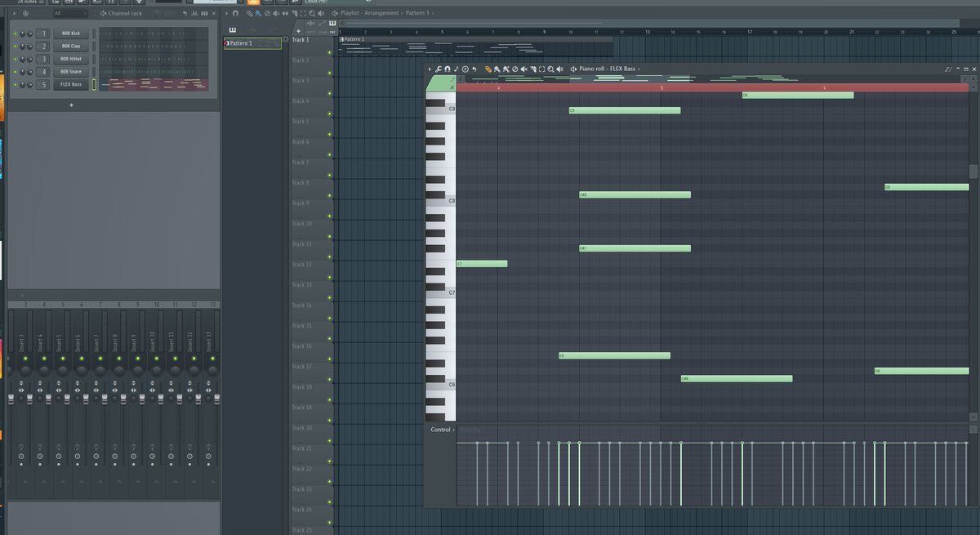
Task: Add a Playlist track with plus icon
Action: [299, 31]
